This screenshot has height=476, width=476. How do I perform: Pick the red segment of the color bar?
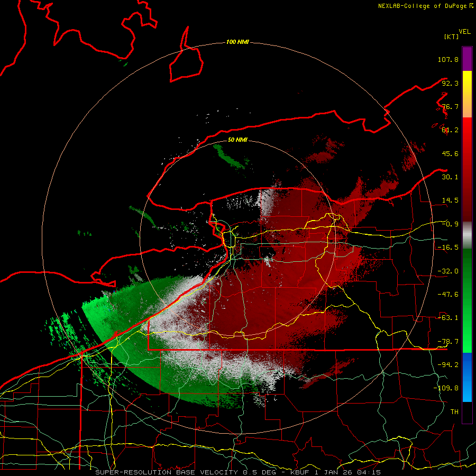pos(467,169)
